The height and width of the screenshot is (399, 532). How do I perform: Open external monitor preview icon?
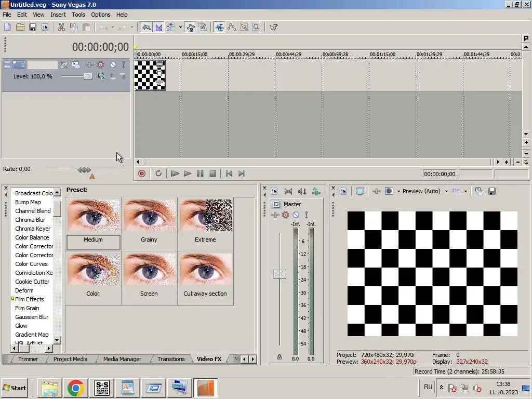coord(360,191)
